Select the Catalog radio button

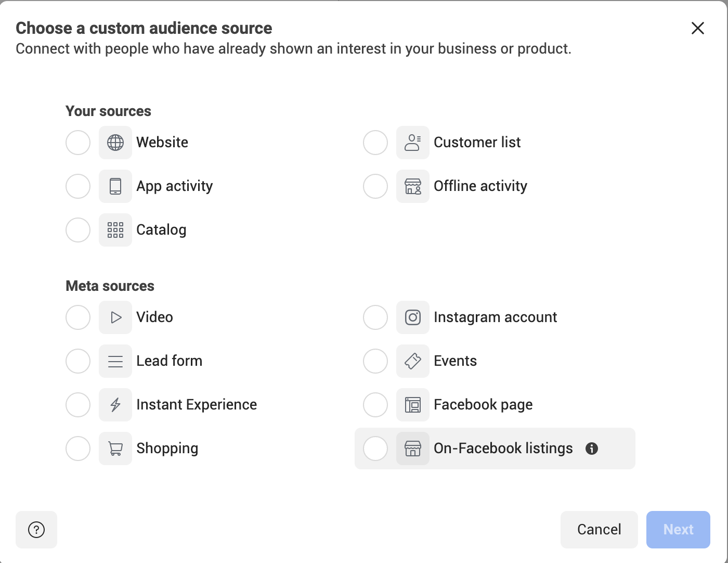point(78,230)
